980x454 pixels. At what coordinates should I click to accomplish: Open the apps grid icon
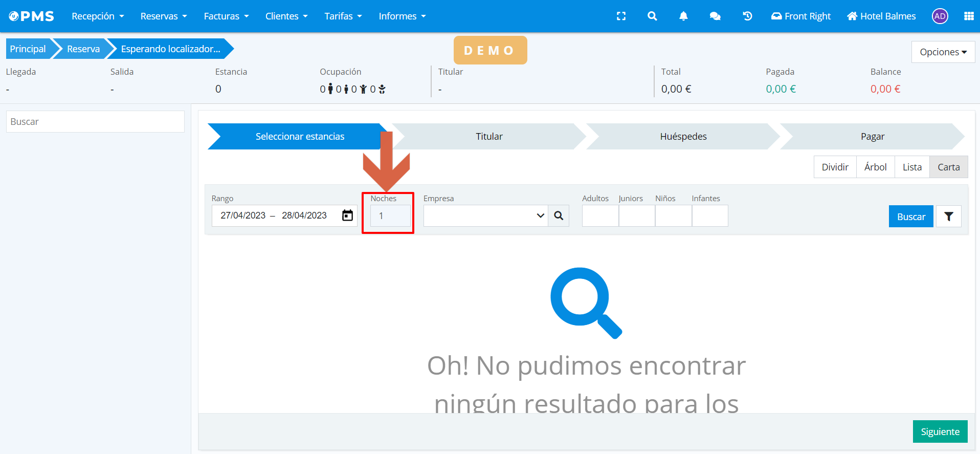point(968,16)
